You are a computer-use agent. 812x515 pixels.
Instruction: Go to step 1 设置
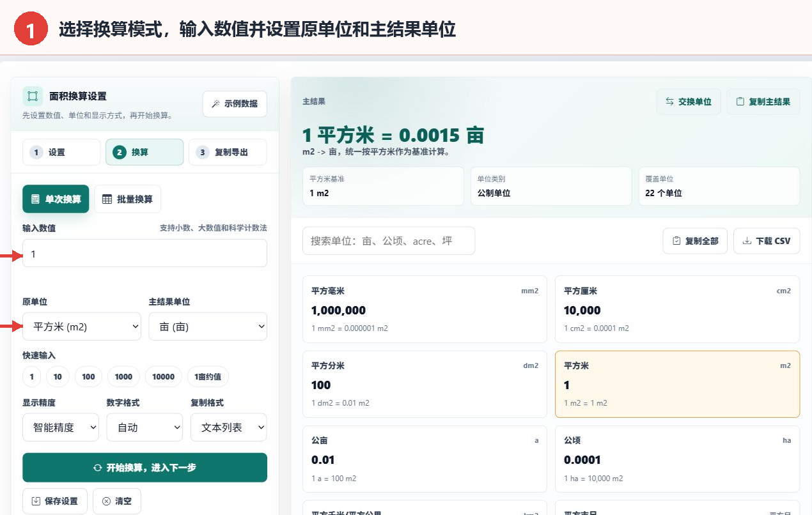tap(61, 152)
